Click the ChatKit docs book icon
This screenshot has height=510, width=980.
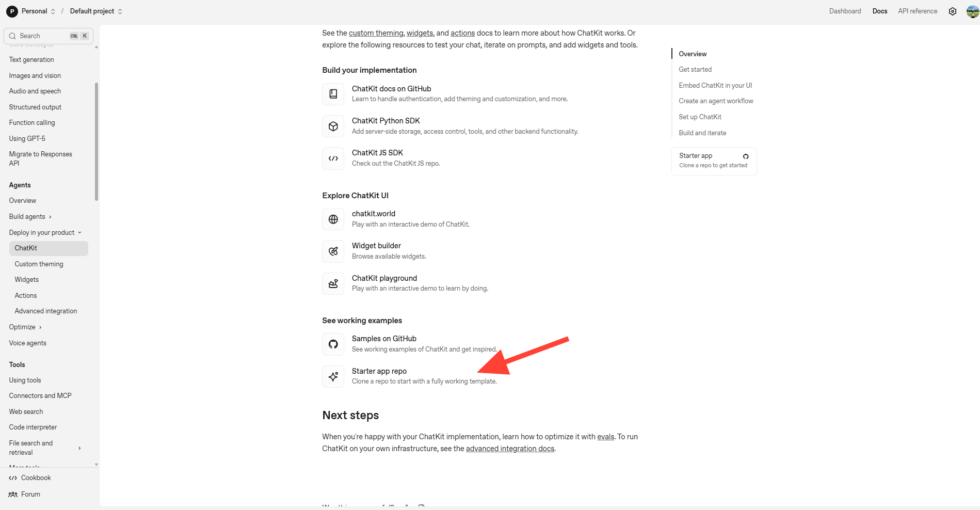click(333, 94)
